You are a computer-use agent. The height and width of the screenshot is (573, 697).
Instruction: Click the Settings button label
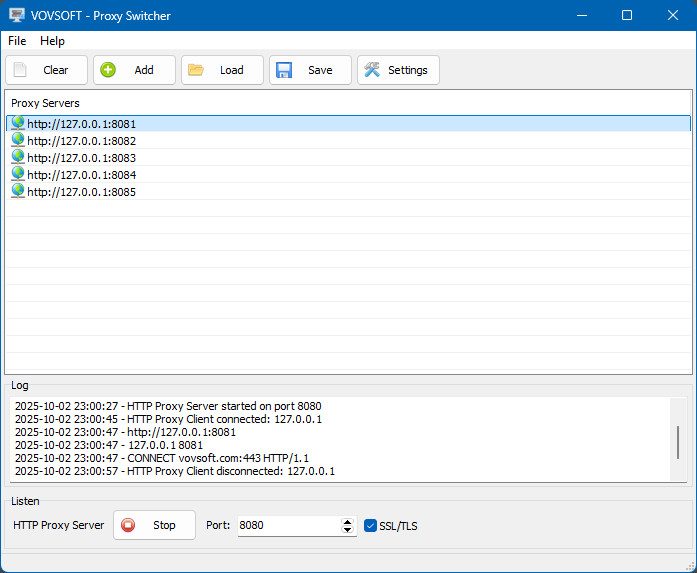[408, 70]
